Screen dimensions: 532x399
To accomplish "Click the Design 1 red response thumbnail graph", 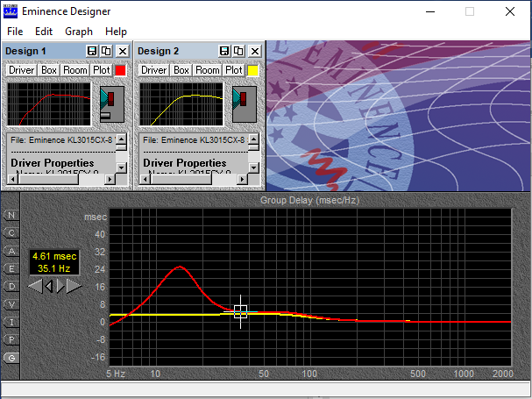I will [49, 104].
